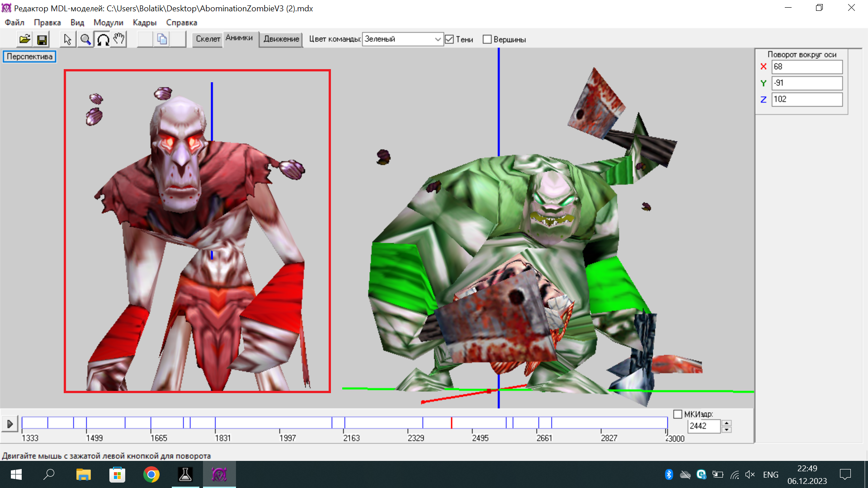Click the muted volume tray icon
Image resolution: width=868 pixels, height=488 pixels.
tap(750, 474)
